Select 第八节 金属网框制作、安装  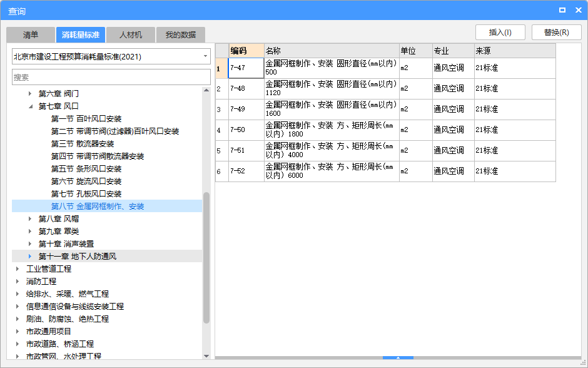[x=98, y=207]
